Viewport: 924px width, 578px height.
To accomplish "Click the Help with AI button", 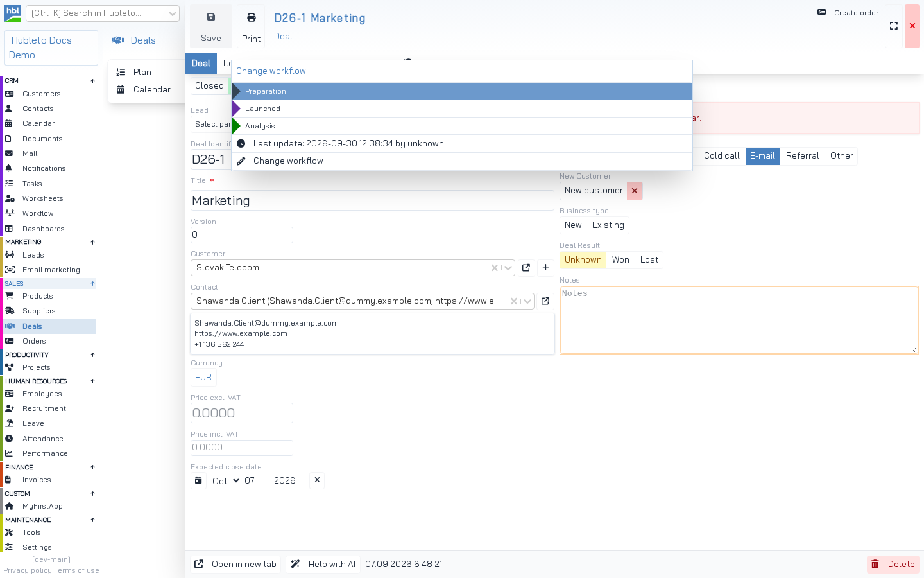I will point(323,565).
